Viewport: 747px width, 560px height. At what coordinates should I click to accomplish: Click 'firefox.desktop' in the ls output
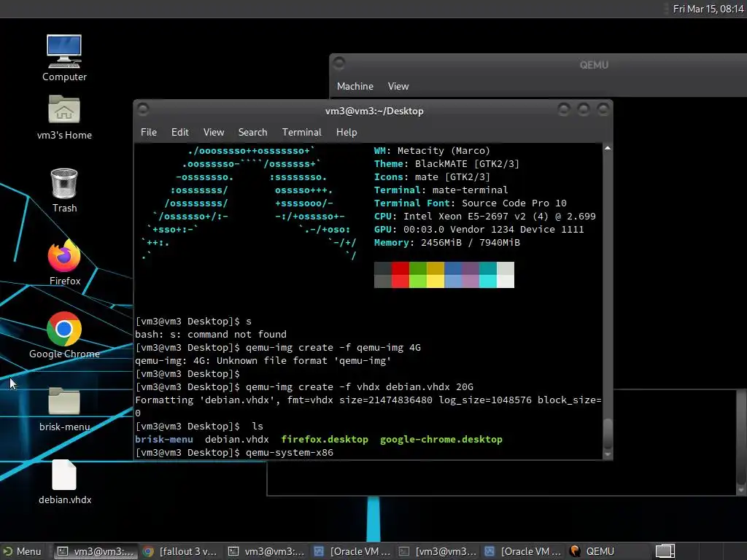tap(325, 440)
